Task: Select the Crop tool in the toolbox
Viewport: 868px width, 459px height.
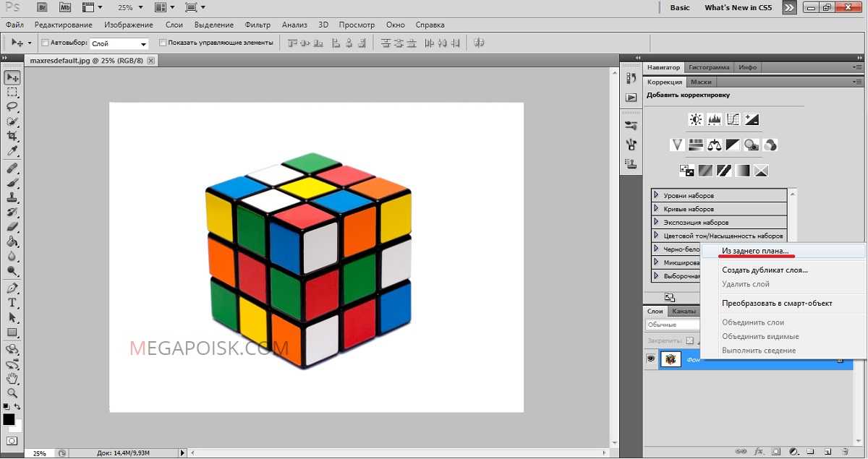Action: [x=12, y=136]
